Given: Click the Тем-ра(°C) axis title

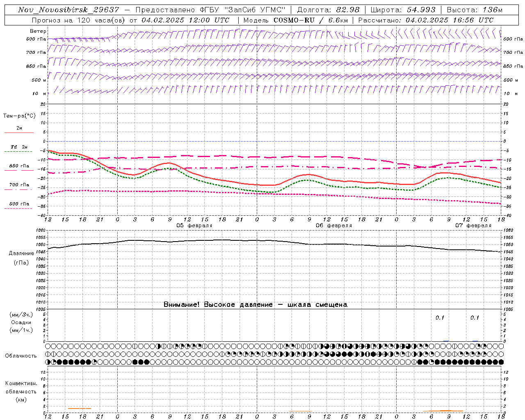Looking at the screenshot, I should (x=19, y=116).
